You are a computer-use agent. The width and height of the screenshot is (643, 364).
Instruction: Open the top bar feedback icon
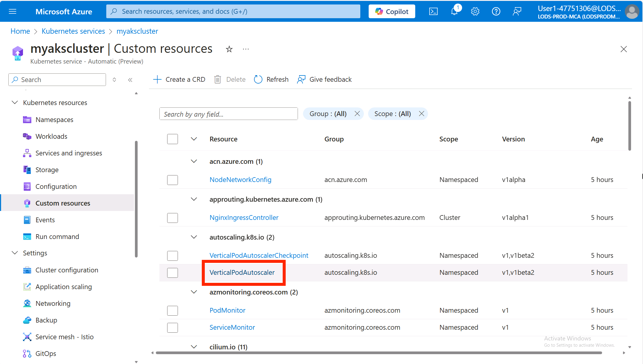coord(517,11)
